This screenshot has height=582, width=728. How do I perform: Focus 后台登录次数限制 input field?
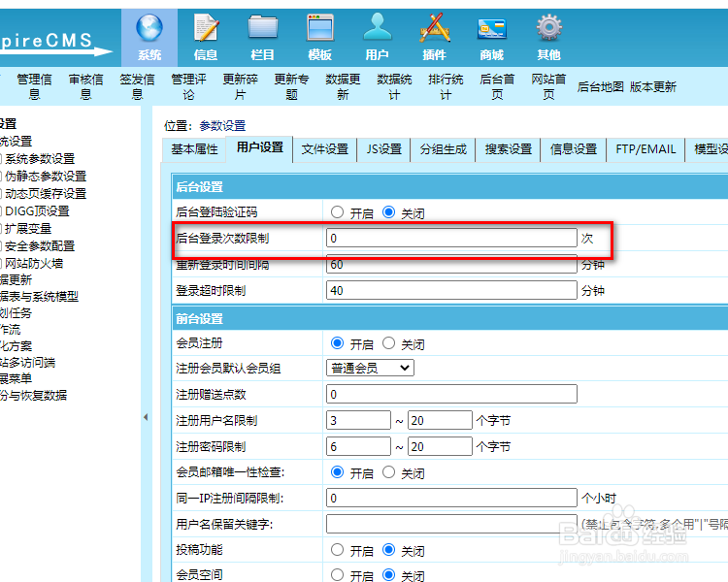pyautogui.click(x=451, y=238)
